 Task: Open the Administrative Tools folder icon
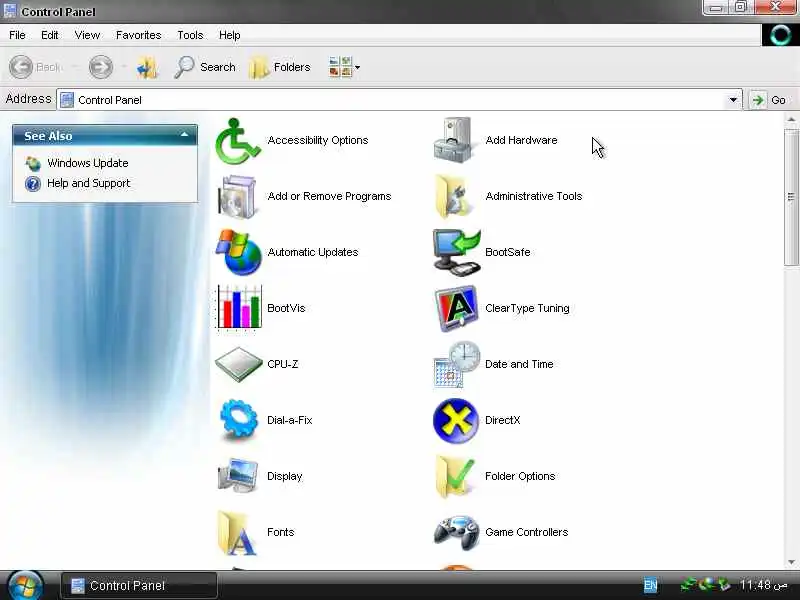pos(453,196)
